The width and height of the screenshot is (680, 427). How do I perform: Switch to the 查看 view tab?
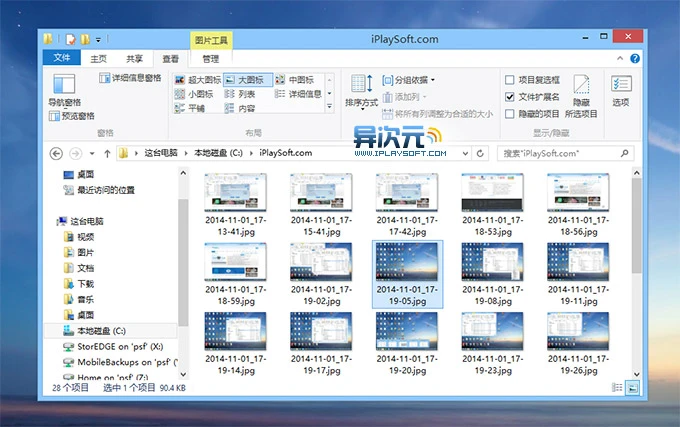[x=170, y=59]
